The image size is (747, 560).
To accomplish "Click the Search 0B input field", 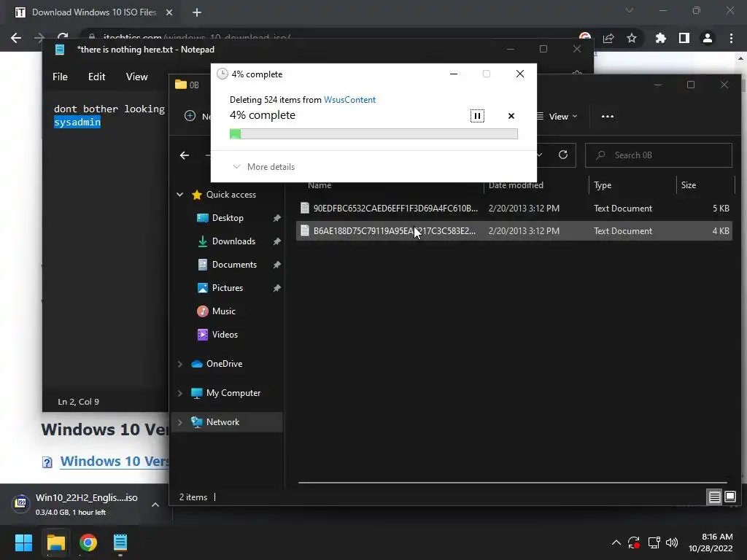I will pos(659,155).
